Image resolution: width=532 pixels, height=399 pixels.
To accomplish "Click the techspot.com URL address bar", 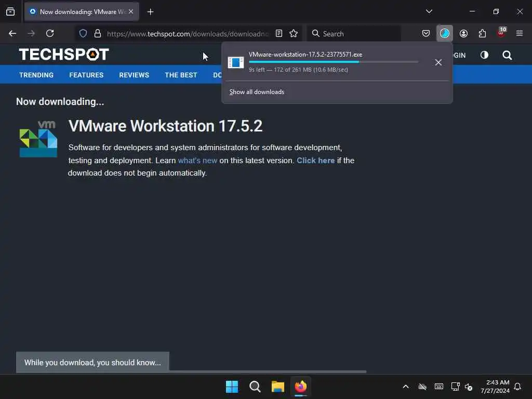I will pyautogui.click(x=188, y=34).
